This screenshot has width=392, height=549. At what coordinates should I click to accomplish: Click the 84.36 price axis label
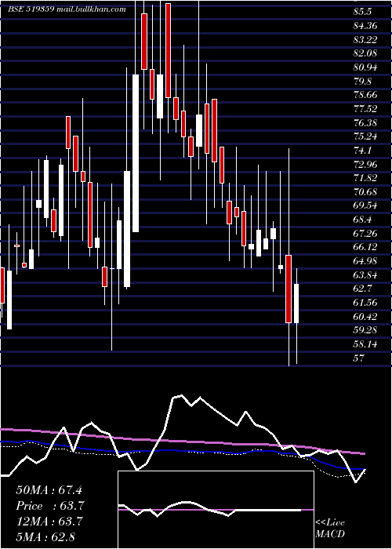(x=365, y=26)
